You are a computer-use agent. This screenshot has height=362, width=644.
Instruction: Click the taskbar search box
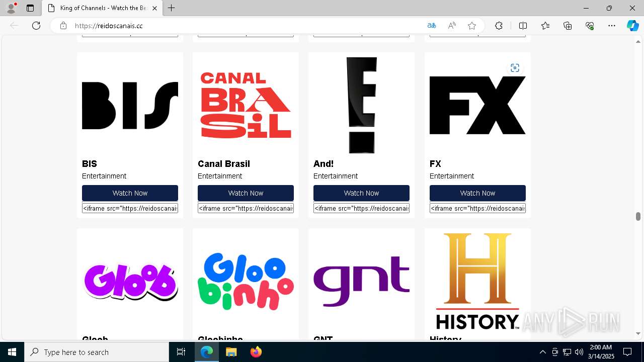97,352
